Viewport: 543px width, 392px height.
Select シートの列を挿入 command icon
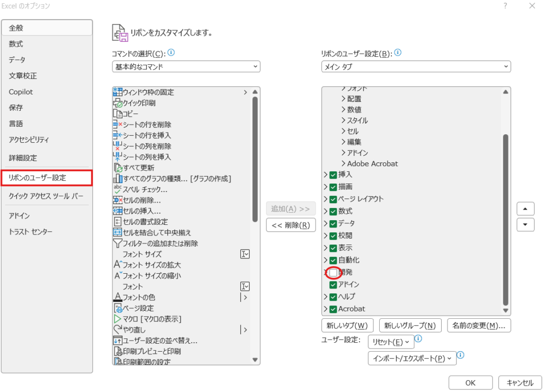click(x=118, y=156)
